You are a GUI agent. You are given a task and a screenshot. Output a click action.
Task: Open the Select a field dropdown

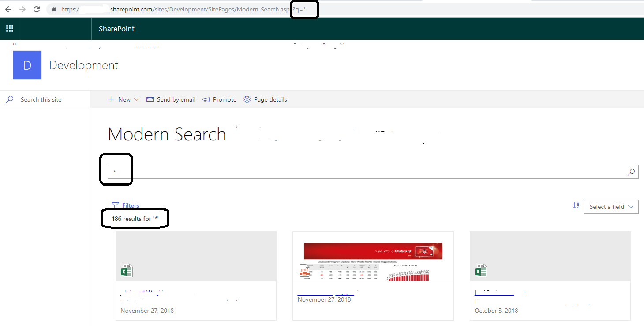click(x=611, y=206)
